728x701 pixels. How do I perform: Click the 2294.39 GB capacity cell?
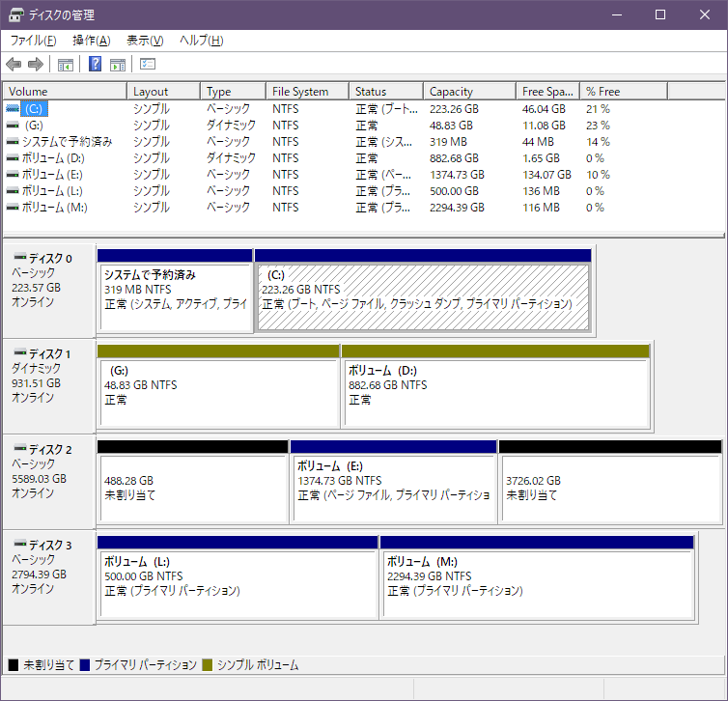pyautogui.click(x=457, y=207)
